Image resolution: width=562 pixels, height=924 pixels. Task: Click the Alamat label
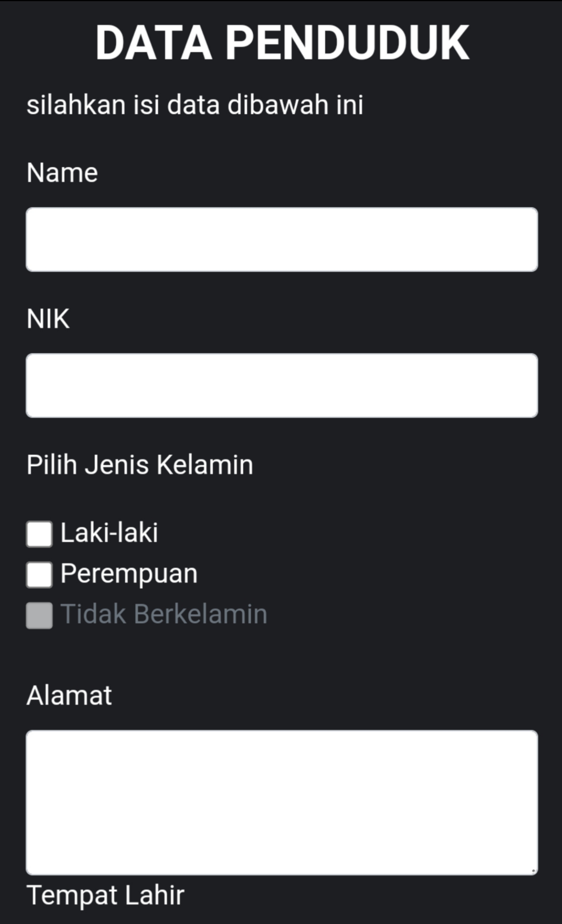tap(69, 695)
